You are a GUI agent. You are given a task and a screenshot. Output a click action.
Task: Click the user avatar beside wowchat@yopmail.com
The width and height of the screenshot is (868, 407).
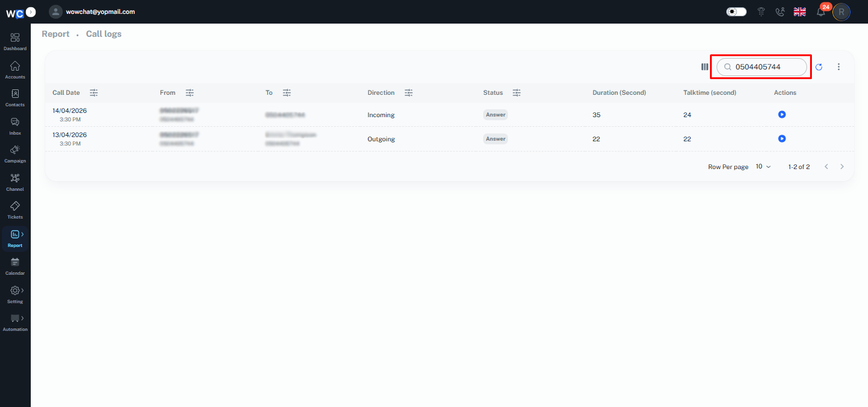point(56,11)
